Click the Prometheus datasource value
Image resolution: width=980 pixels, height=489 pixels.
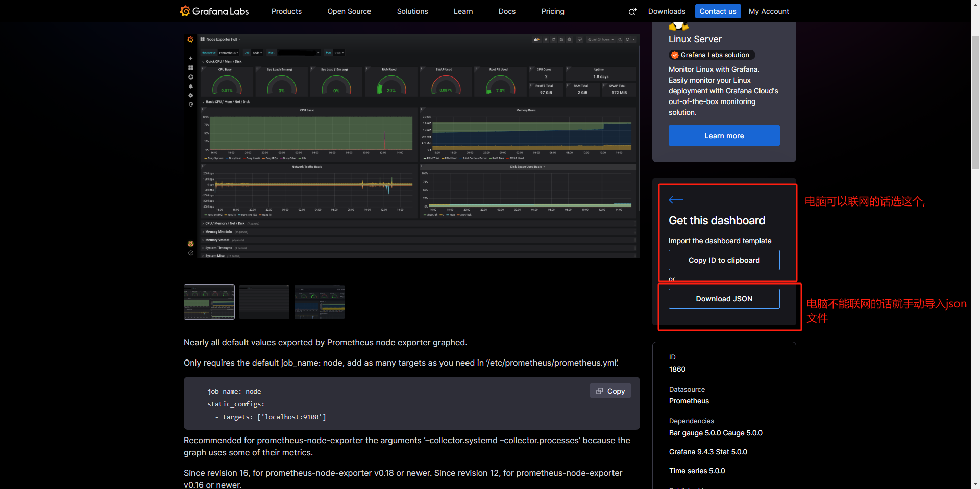point(689,401)
